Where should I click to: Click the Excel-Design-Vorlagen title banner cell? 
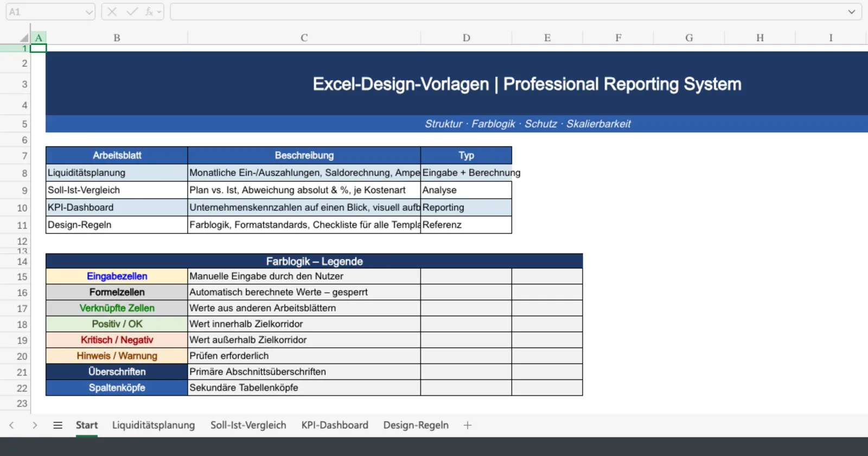pos(457,84)
